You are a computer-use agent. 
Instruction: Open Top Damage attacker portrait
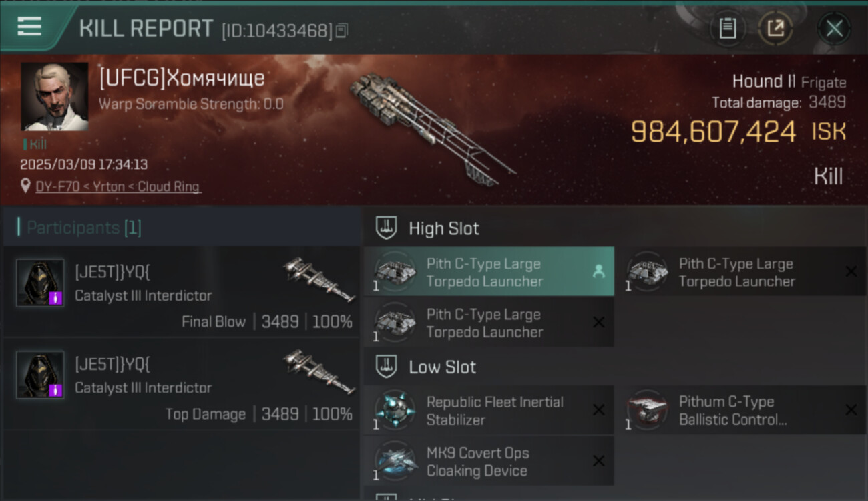[x=40, y=375]
